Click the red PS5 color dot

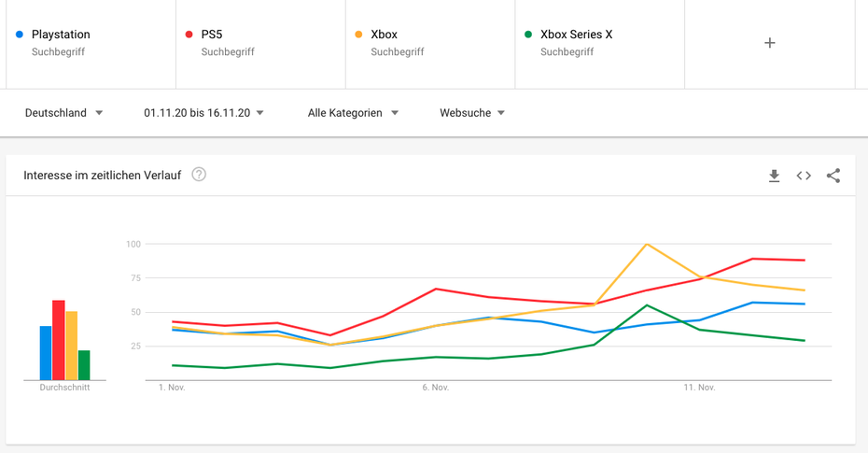(x=189, y=35)
